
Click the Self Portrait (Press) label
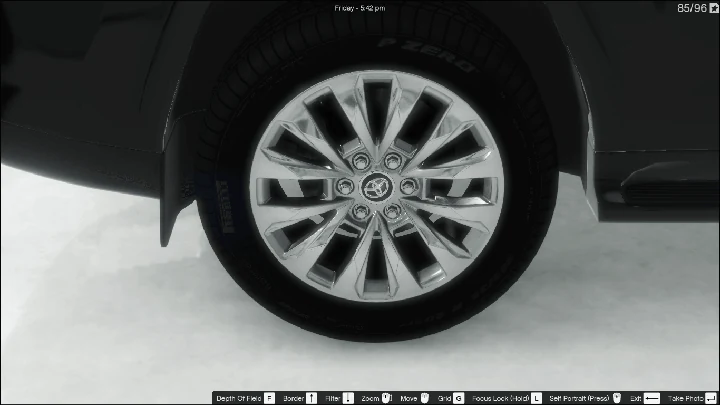(x=579, y=399)
